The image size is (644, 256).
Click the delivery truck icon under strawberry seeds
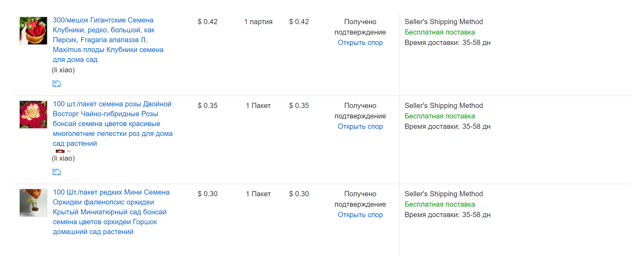[56, 84]
